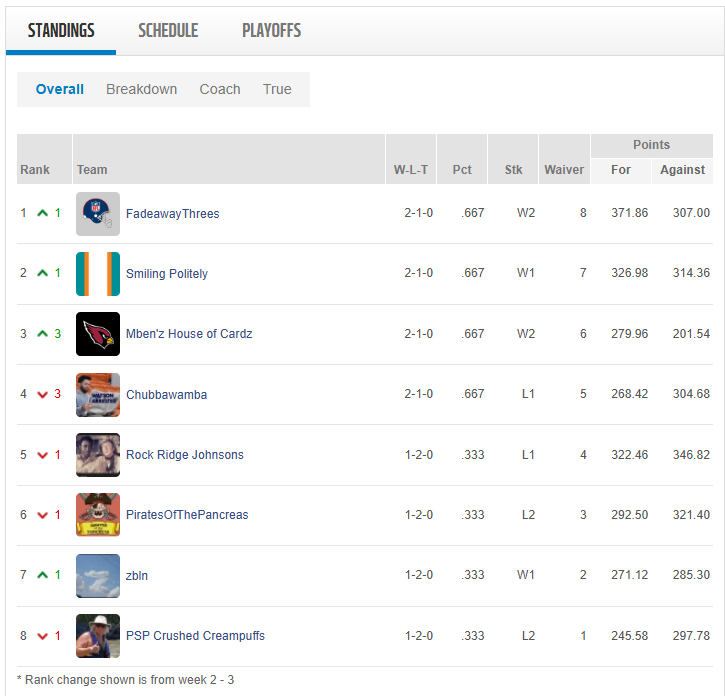Click the FadeawayThrees helmet logo

[x=98, y=214]
